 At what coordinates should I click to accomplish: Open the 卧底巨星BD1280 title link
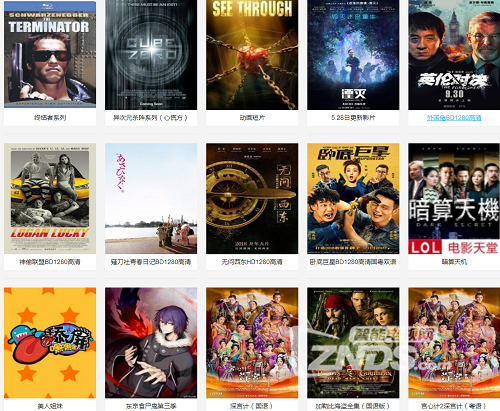(353, 262)
